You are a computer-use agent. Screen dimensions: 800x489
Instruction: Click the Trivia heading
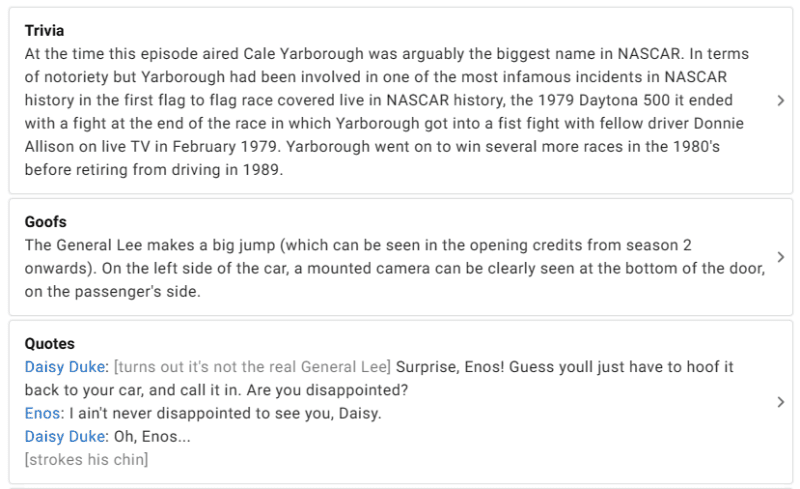tap(44, 31)
